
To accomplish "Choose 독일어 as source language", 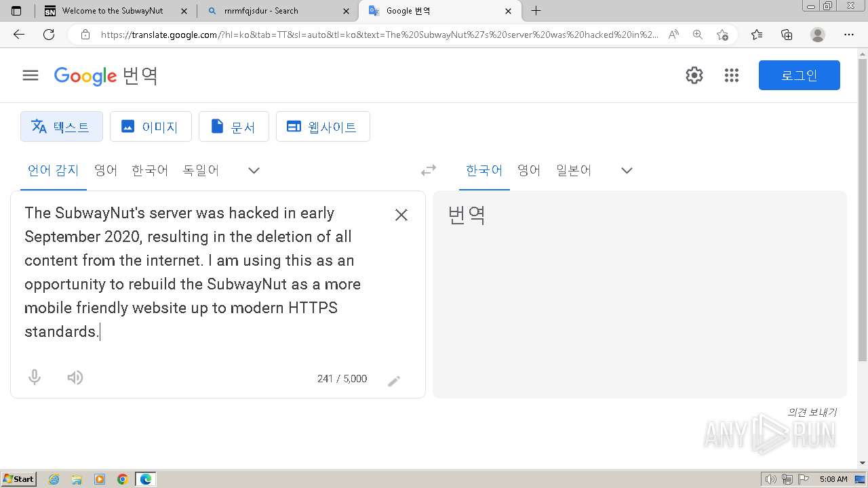I will pos(201,170).
